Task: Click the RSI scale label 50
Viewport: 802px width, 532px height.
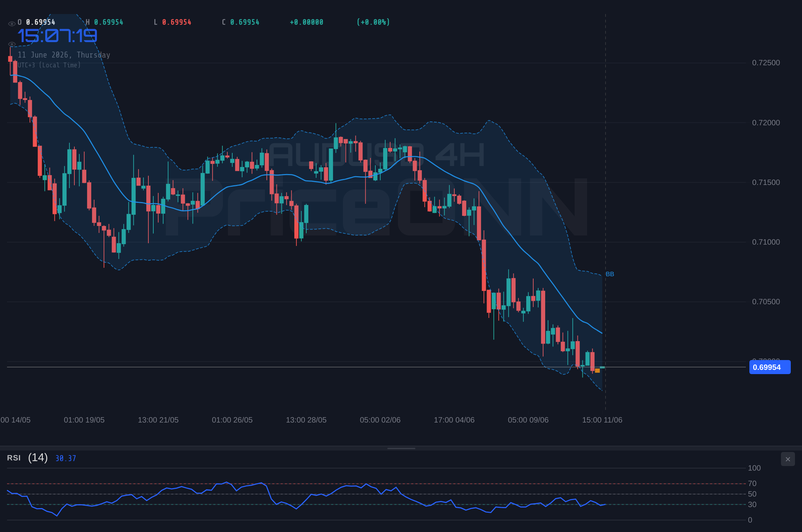Action: tap(752, 494)
